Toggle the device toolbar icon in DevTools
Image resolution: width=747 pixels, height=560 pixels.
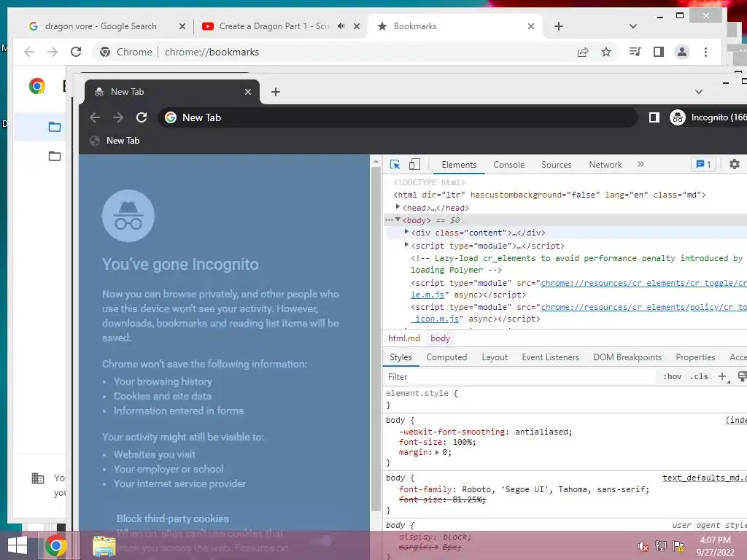414,164
